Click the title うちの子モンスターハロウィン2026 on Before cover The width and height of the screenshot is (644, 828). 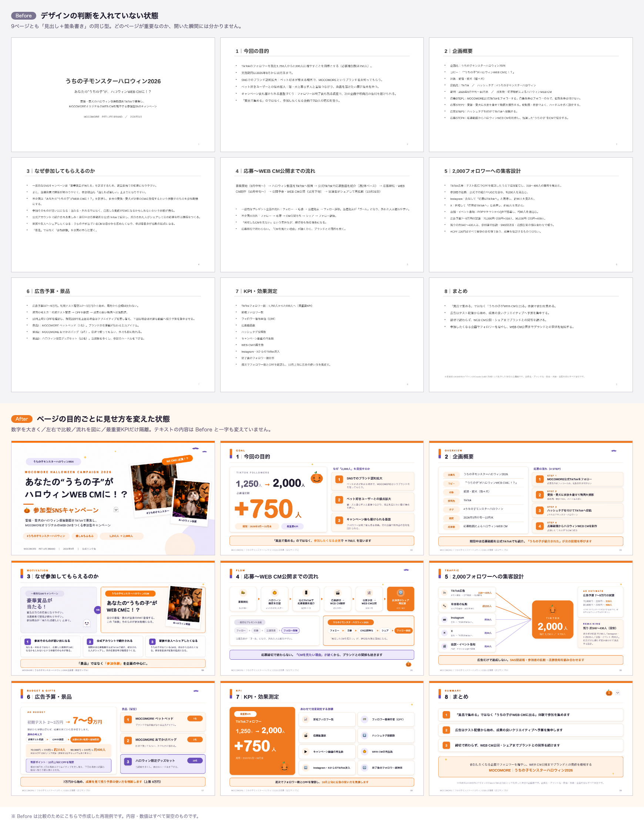[113, 81]
